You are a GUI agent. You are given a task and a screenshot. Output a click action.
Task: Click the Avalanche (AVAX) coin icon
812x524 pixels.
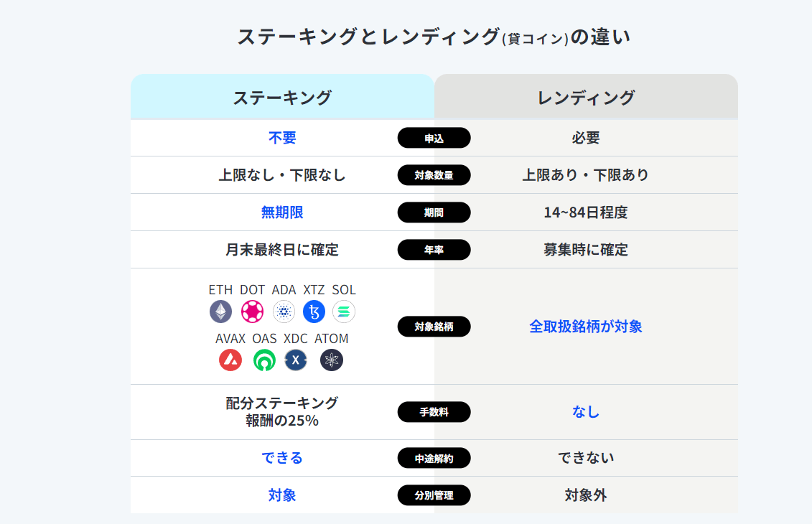230,360
